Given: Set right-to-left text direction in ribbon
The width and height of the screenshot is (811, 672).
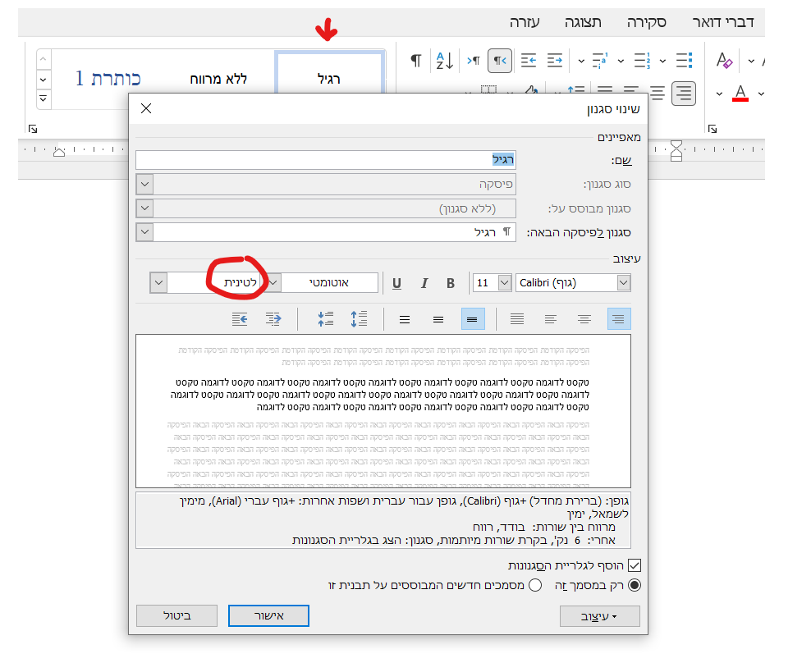Looking at the screenshot, I should tap(500, 61).
